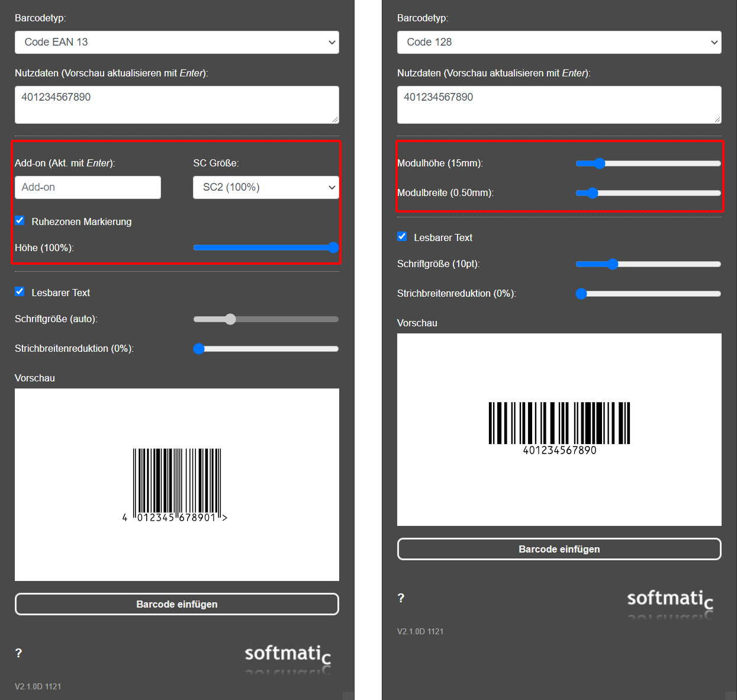Open help question mark in Code 128 panel

coord(401,598)
